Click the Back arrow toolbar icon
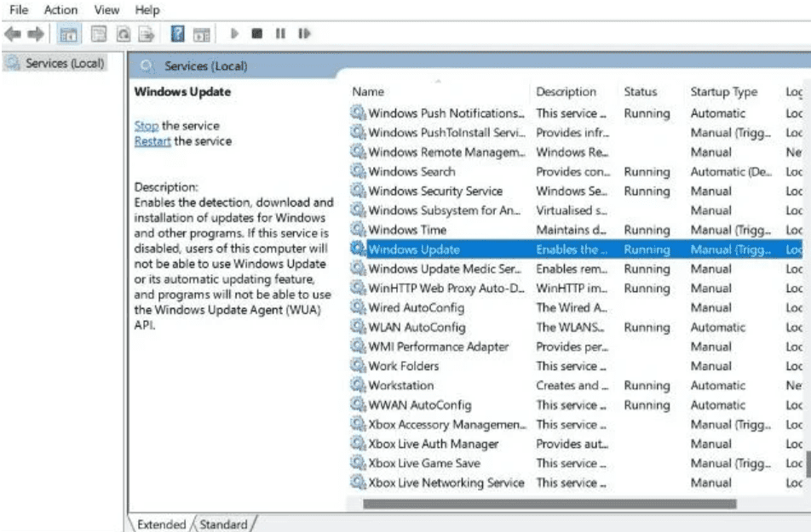This screenshot has width=811, height=532. pyautogui.click(x=13, y=34)
